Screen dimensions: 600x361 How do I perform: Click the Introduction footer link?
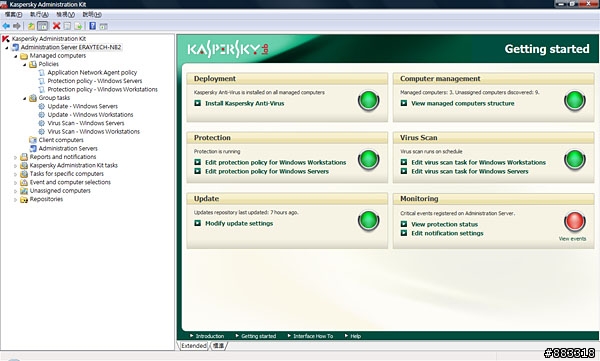(210, 336)
